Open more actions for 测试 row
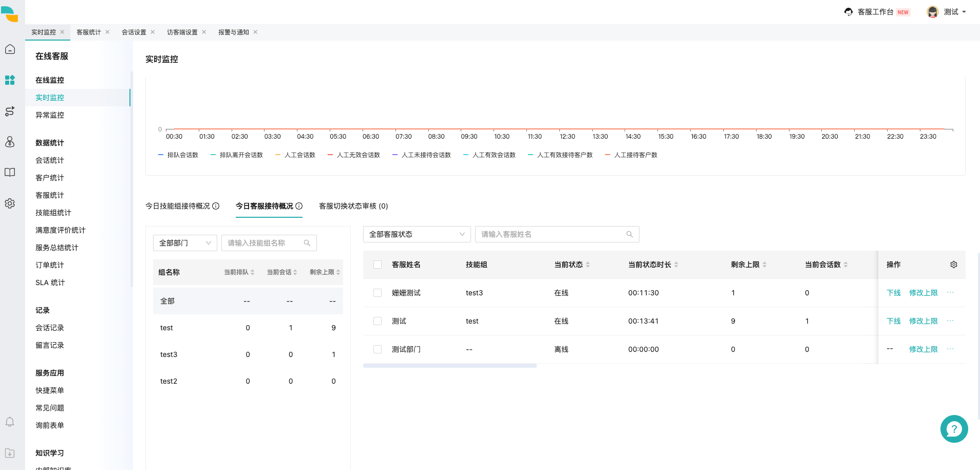This screenshot has height=470, width=980. [x=950, y=321]
